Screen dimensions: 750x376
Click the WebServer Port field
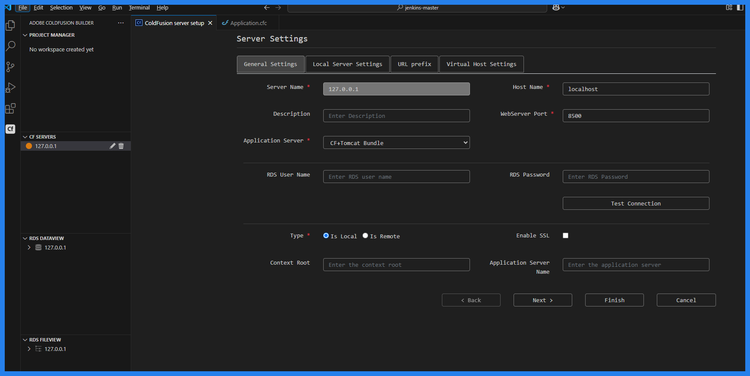[x=636, y=116]
